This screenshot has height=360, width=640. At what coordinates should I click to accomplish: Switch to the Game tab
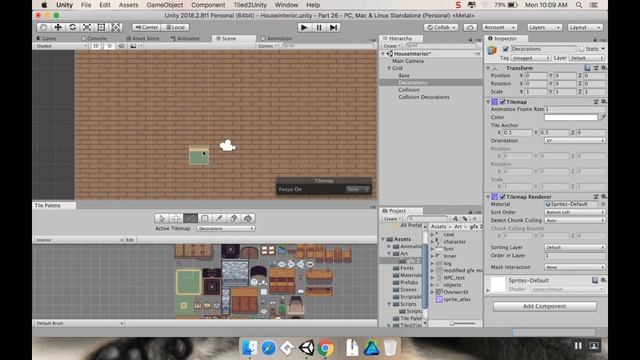point(46,38)
